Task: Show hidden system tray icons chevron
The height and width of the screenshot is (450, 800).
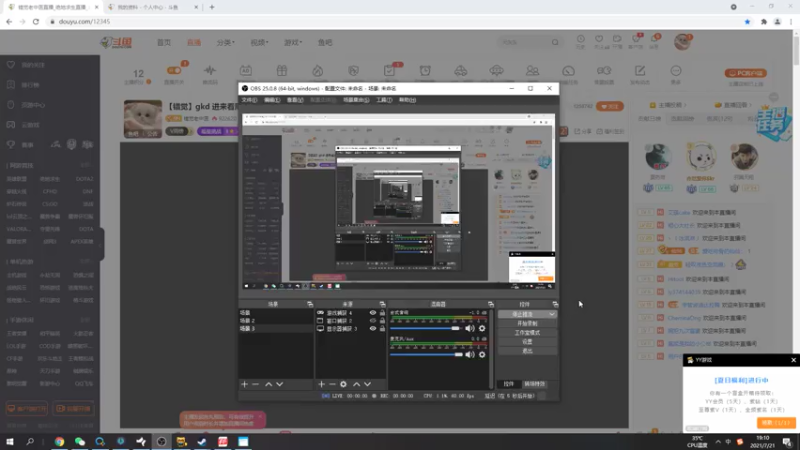Action: 718,442
